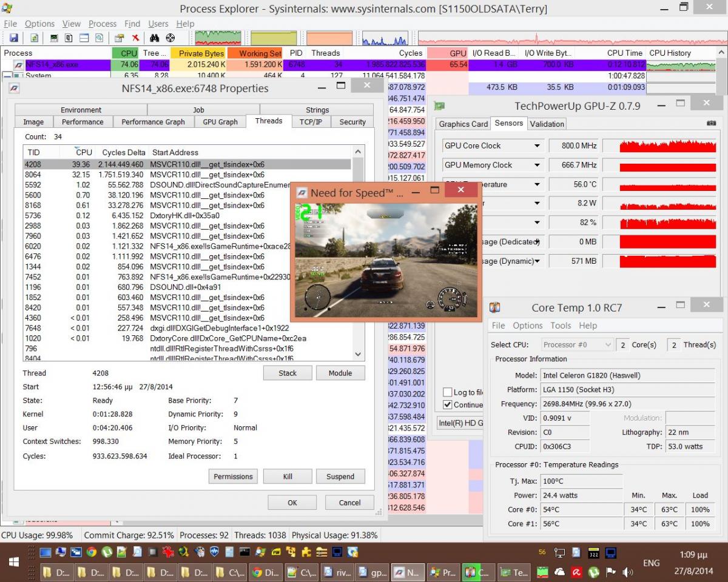Enable the Log to file checkbox in GPU-Z
The image size is (728, 582).
coord(448,392)
